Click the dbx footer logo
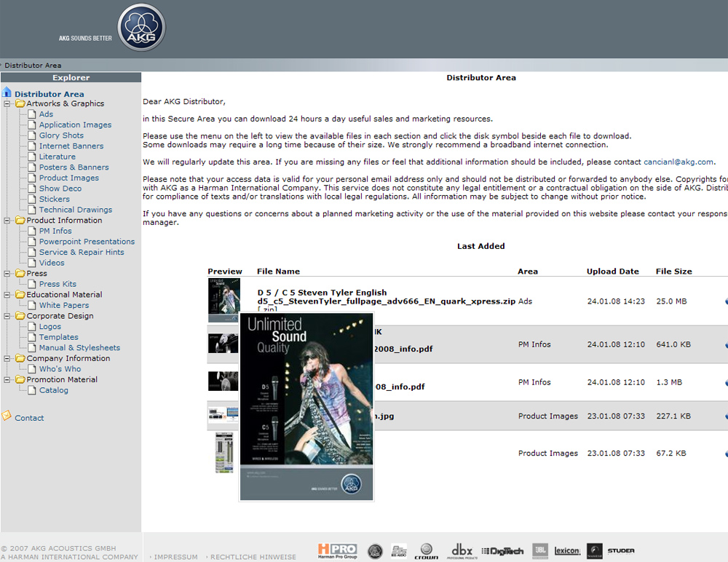Viewport: 728px width, 562px height. click(464, 551)
